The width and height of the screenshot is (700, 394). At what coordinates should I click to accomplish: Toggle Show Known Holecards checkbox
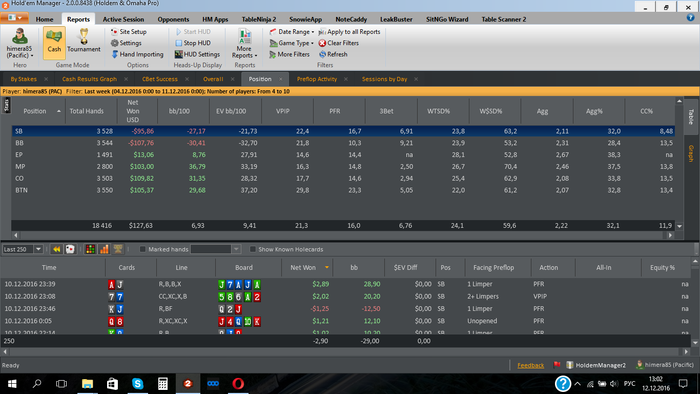(x=253, y=249)
